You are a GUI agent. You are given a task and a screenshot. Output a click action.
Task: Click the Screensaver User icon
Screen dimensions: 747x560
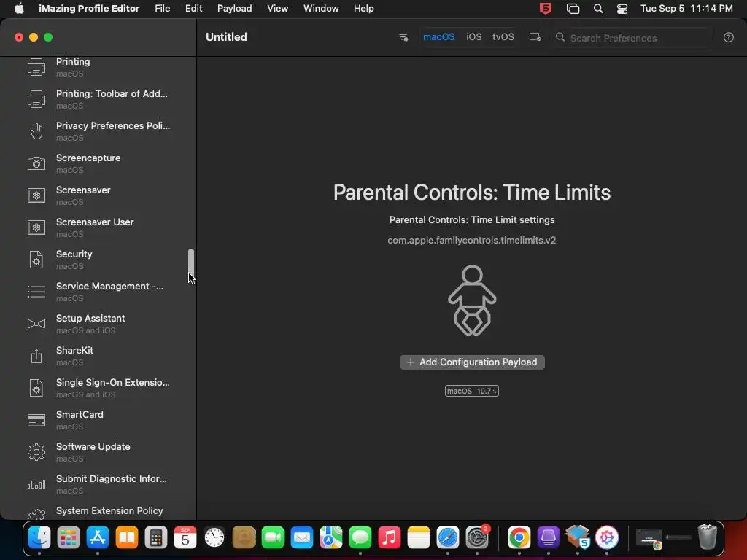click(36, 227)
